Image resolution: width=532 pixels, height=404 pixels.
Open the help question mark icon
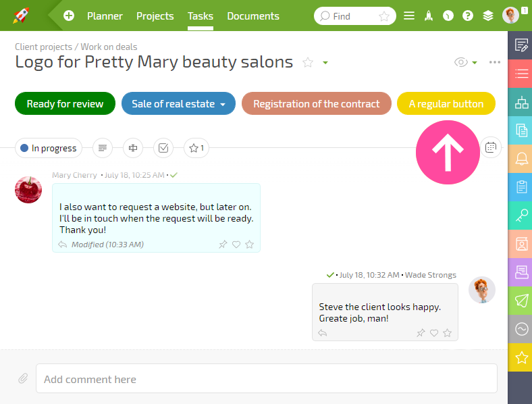pos(468,16)
